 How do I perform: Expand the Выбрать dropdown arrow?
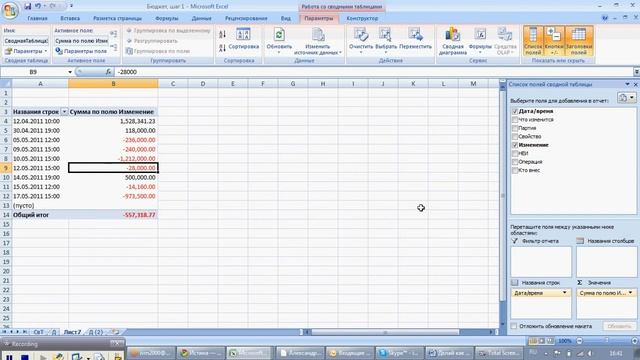[385, 53]
